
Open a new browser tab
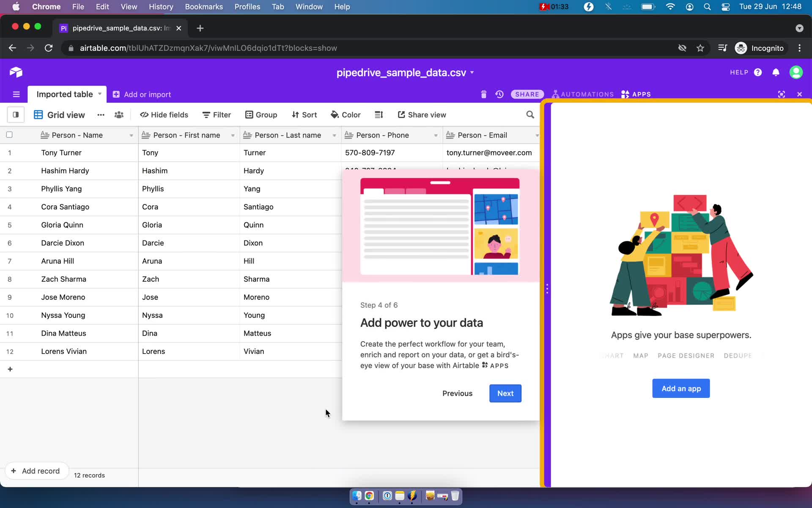[200, 28]
